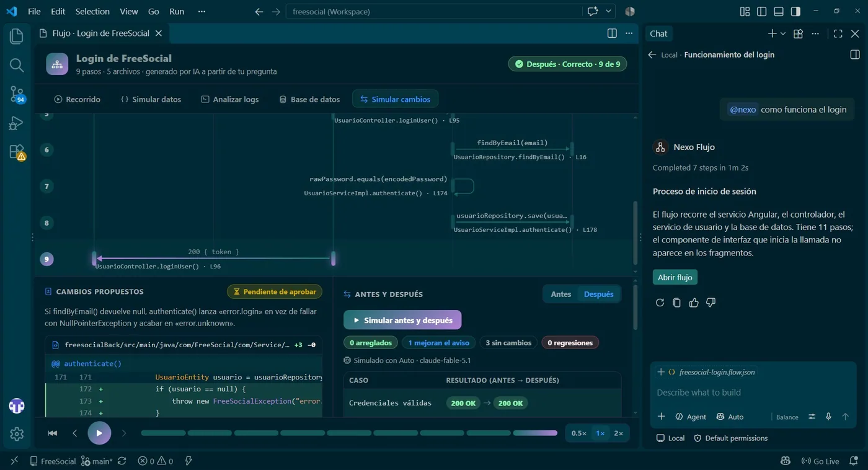Open the Run and Debug view
The image size is (868, 470).
[x=17, y=123]
